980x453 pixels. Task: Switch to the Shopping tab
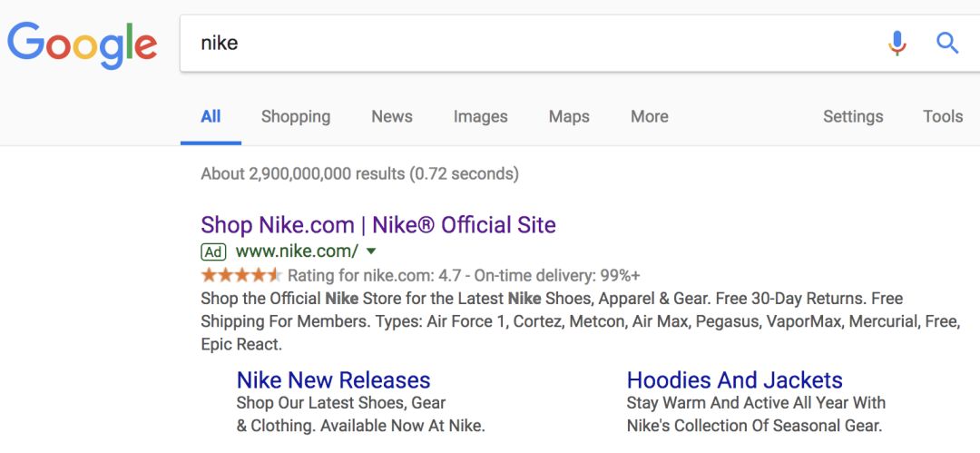pos(295,116)
